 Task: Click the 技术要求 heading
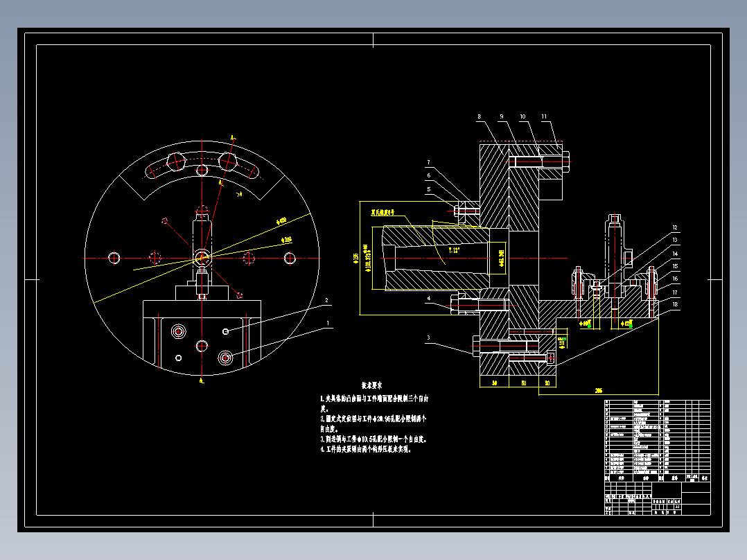click(x=371, y=385)
